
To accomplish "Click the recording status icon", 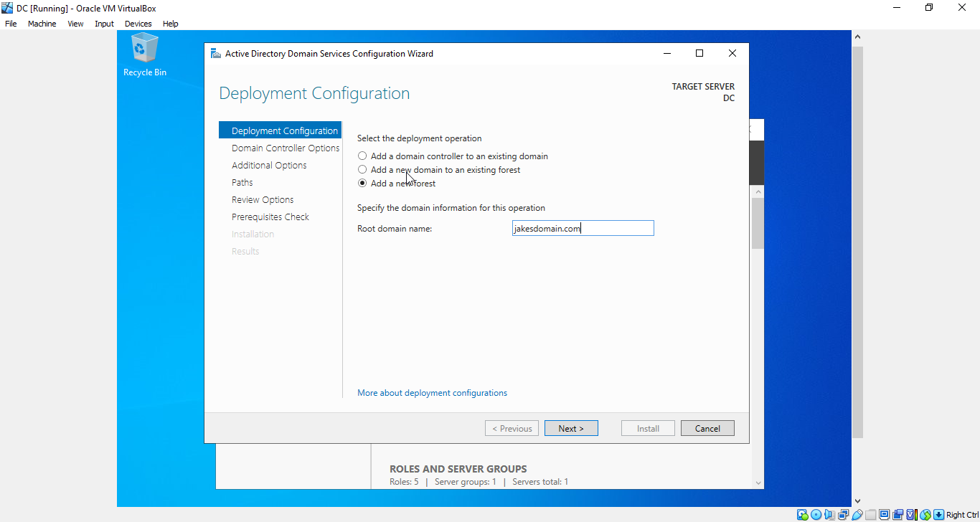I will pos(896,514).
